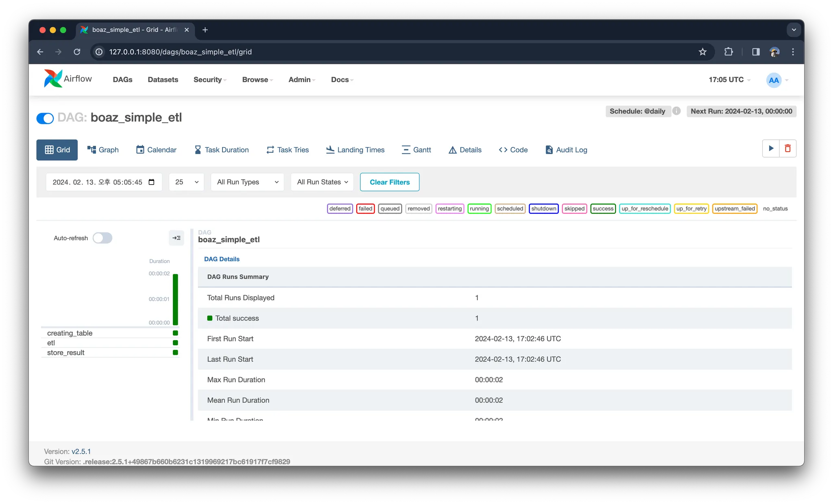The image size is (833, 504).
Task: Open the browser extensions puzzle icon
Action: [x=728, y=52]
